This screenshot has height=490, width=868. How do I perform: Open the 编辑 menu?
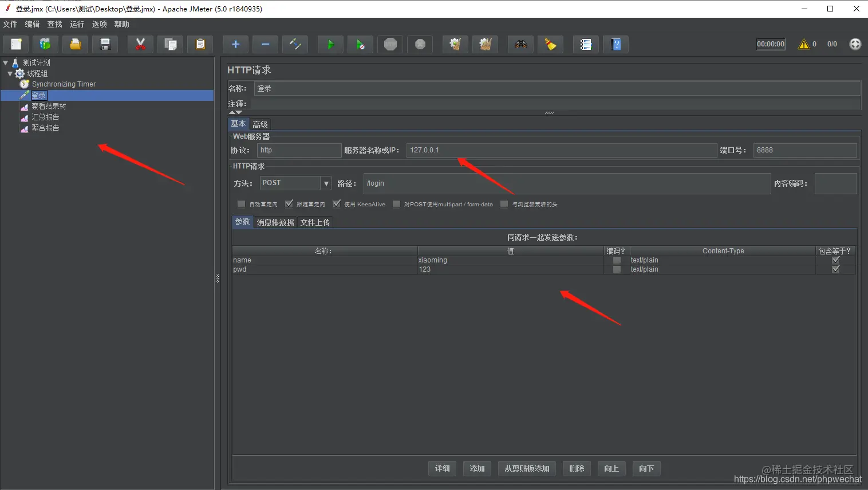tap(33, 24)
